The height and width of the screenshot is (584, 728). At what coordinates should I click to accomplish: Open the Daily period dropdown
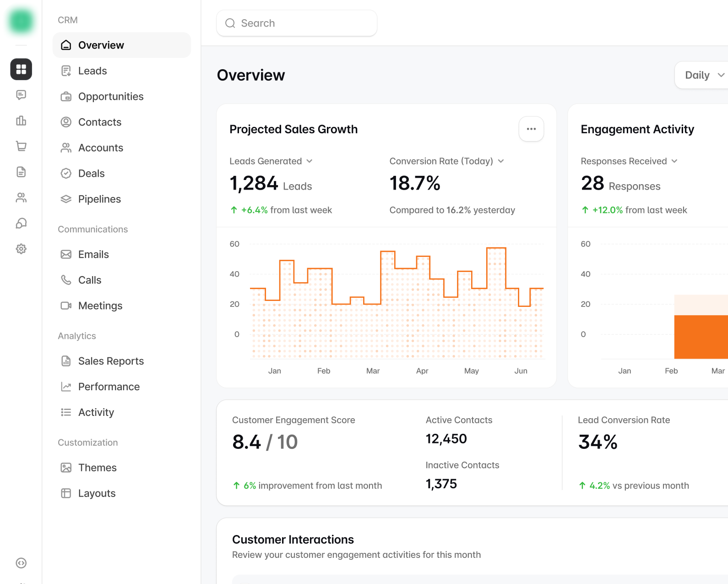click(x=702, y=75)
